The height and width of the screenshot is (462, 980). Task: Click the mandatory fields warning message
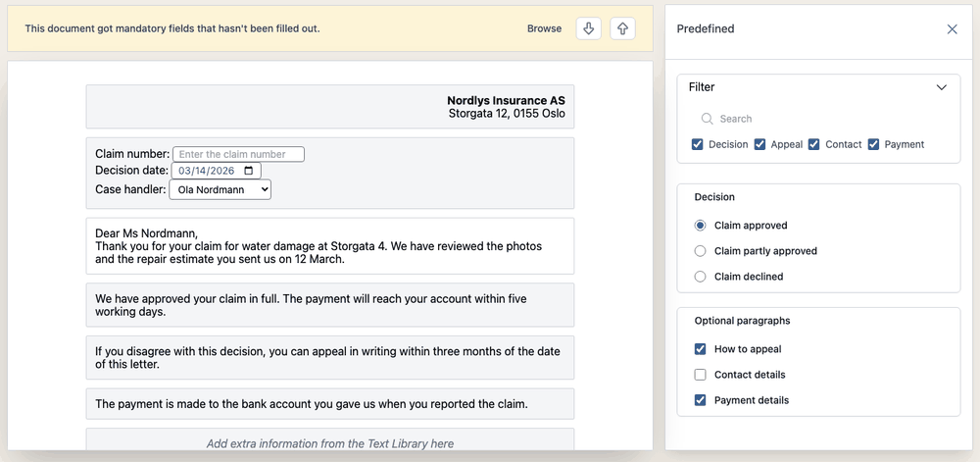(x=172, y=28)
